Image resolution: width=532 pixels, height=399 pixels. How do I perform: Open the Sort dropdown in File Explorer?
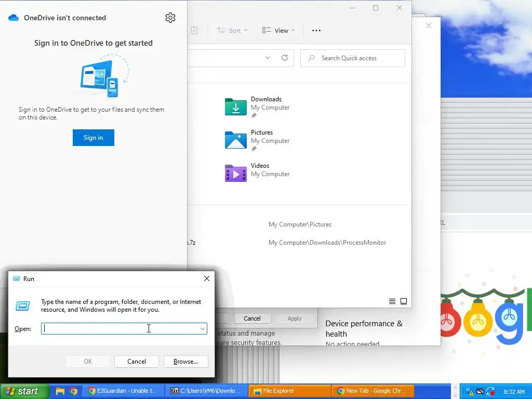(232, 31)
